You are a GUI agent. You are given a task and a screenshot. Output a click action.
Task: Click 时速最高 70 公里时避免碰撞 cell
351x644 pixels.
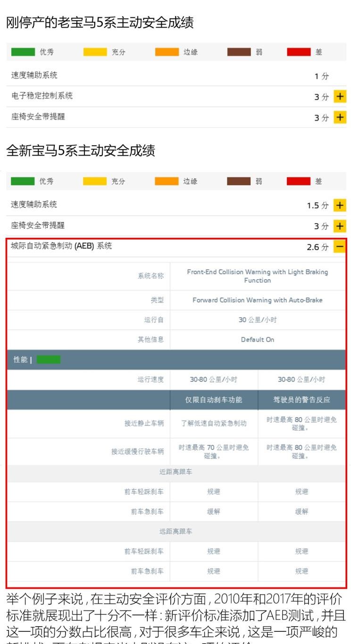point(214,452)
